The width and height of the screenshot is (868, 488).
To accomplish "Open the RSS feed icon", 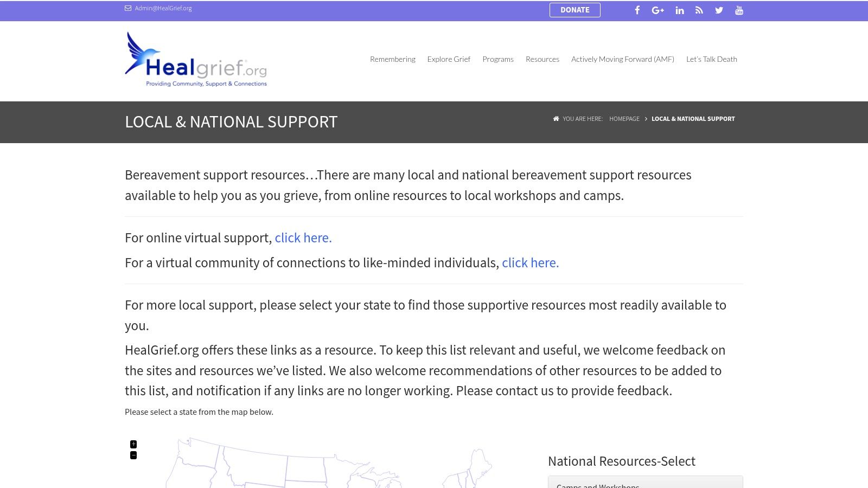I will pos(699,10).
